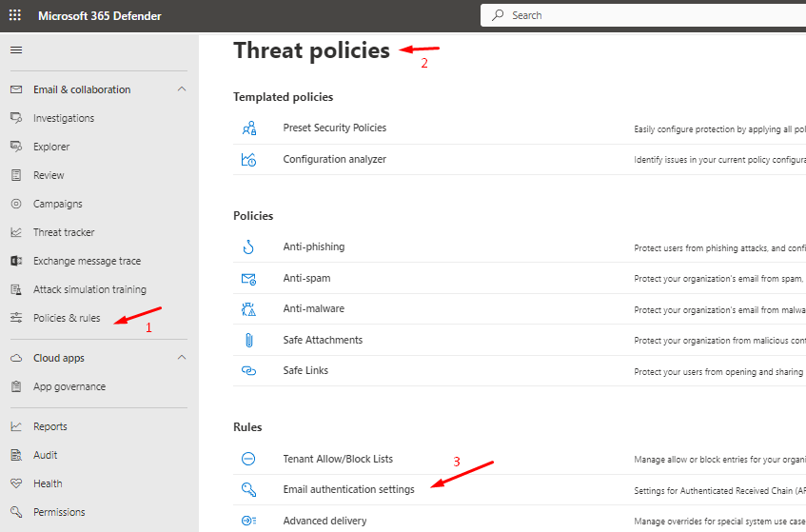
Task: Open Email authentication settings
Action: 348,489
